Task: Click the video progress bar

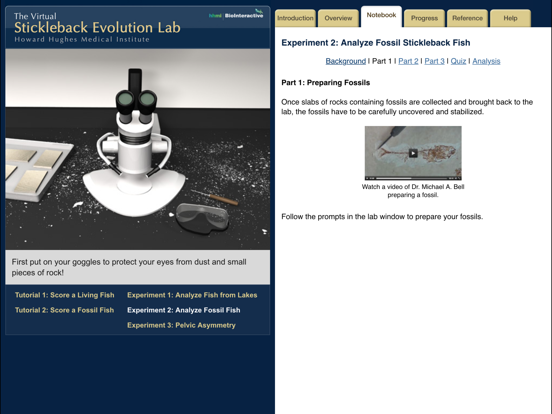Action: [x=413, y=178]
